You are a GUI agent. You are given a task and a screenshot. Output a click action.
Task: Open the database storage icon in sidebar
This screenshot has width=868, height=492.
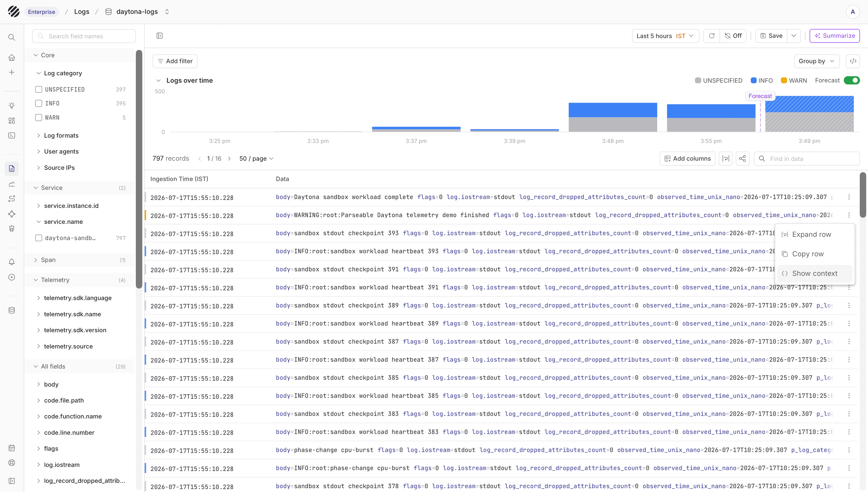click(x=12, y=310)
